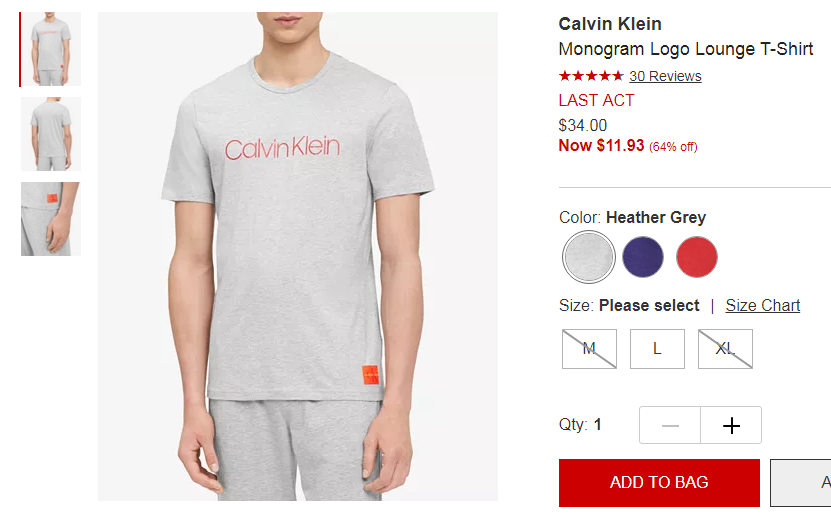Screen dimensions: 831x517
Task: Choose the Heather Grey color swatch
Action: [588, 257]
